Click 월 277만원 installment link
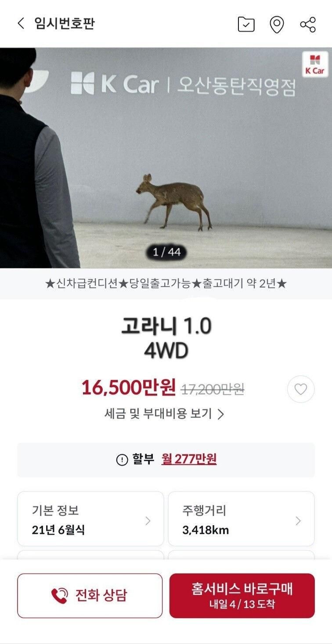The width and height of the screenshot is (332, 644). (189, 459)
